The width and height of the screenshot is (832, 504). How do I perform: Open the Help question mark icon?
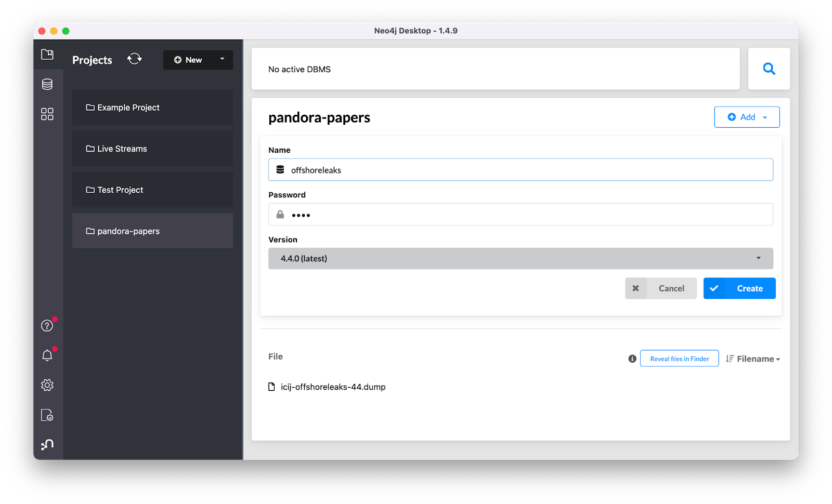point(47,325)
